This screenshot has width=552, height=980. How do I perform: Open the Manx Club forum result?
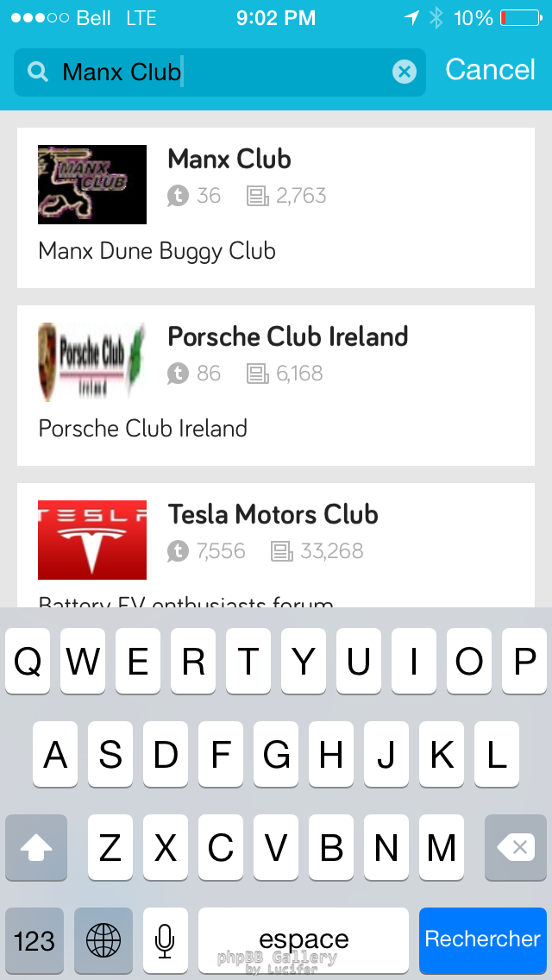(x=229, y=160)
